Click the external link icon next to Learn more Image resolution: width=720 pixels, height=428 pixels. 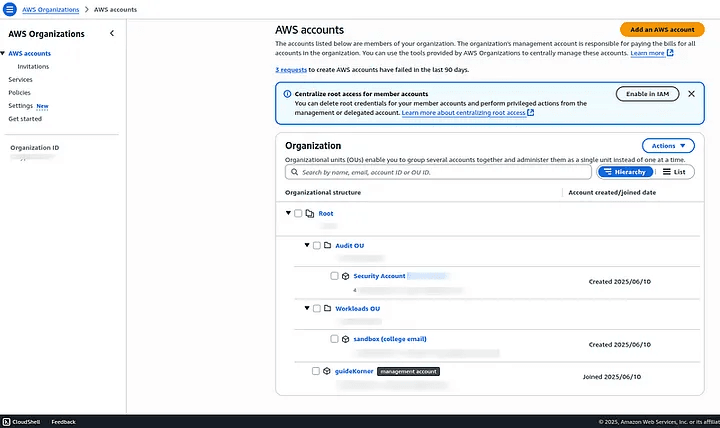tap(670, 53)
